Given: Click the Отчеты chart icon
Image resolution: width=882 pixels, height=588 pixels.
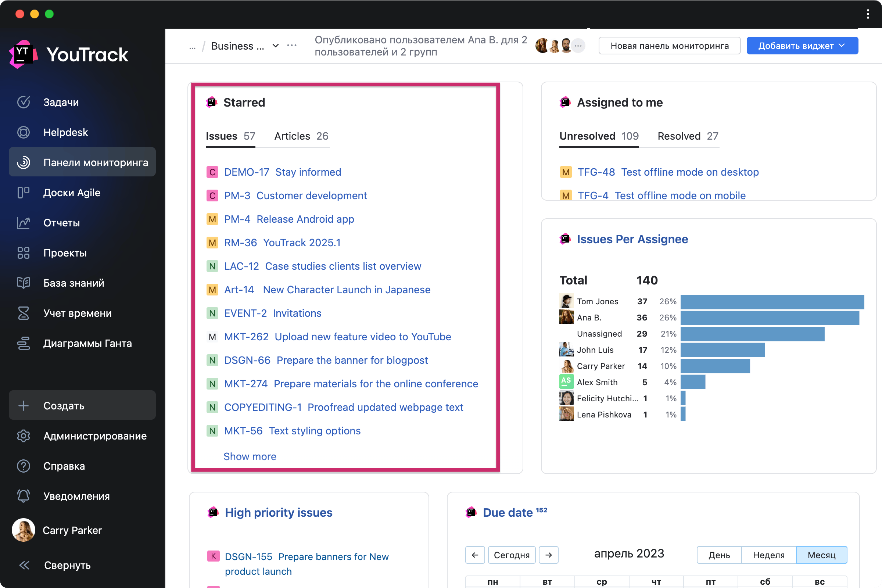Looking at the screenshot, I should click(23, 223).
